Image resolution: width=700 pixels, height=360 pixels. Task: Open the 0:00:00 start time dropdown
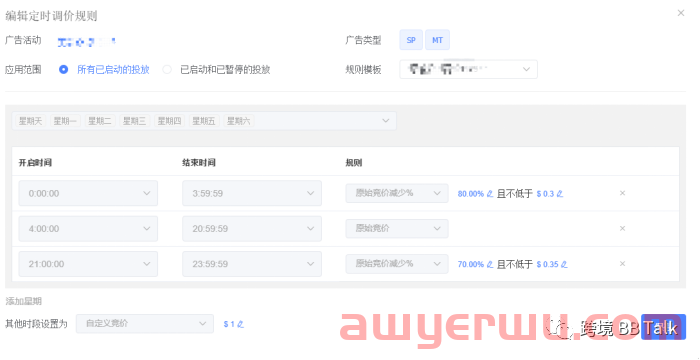(88, 193)
